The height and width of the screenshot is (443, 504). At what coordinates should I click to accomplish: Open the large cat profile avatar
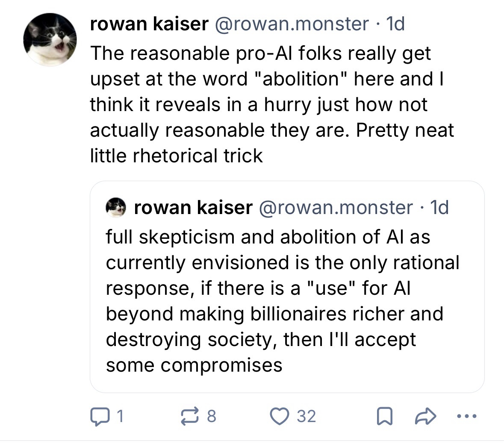pos(50,40)
